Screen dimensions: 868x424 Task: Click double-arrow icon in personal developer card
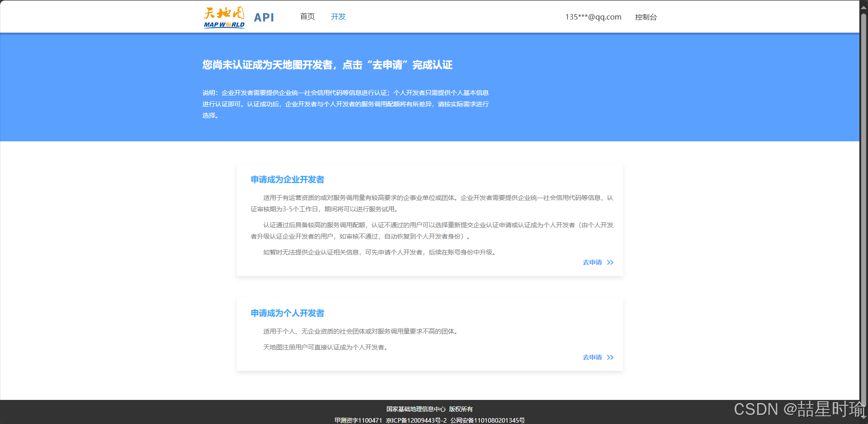(610, 357)
